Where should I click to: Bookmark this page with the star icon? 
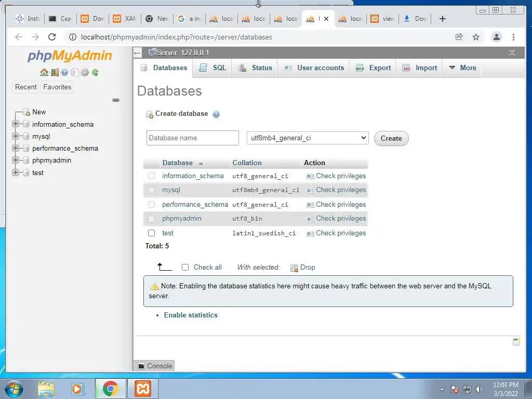[x=476, y=37]
